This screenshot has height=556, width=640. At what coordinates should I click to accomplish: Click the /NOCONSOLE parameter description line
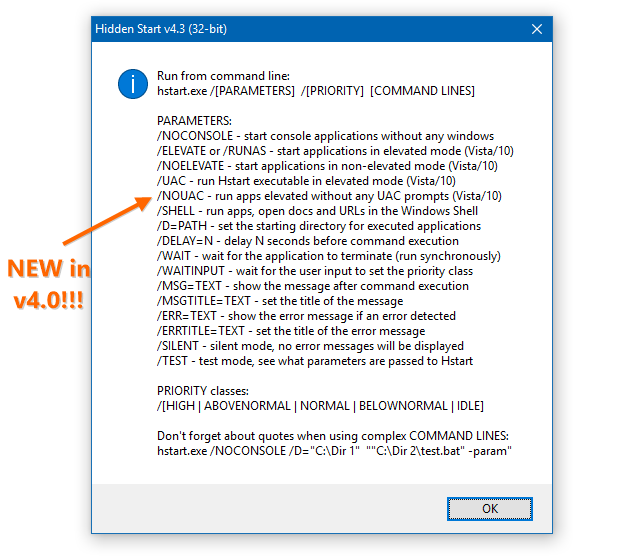click(325, 136)
